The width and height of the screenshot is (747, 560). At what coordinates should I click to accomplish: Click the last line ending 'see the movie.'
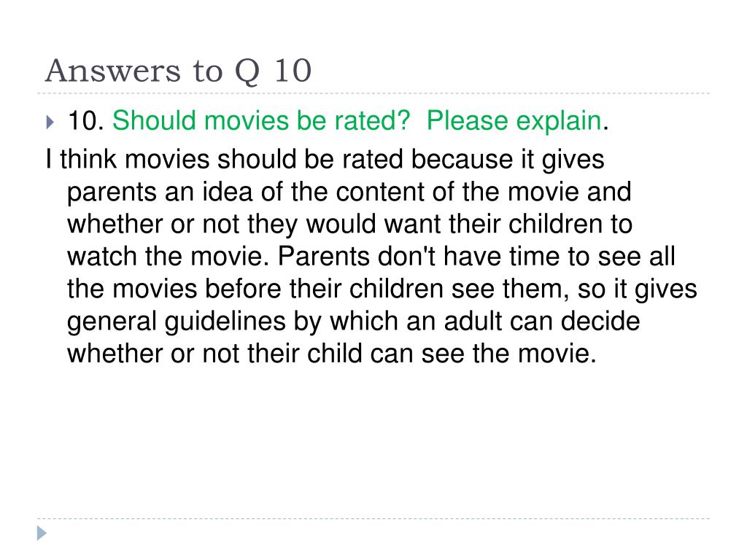332,354
